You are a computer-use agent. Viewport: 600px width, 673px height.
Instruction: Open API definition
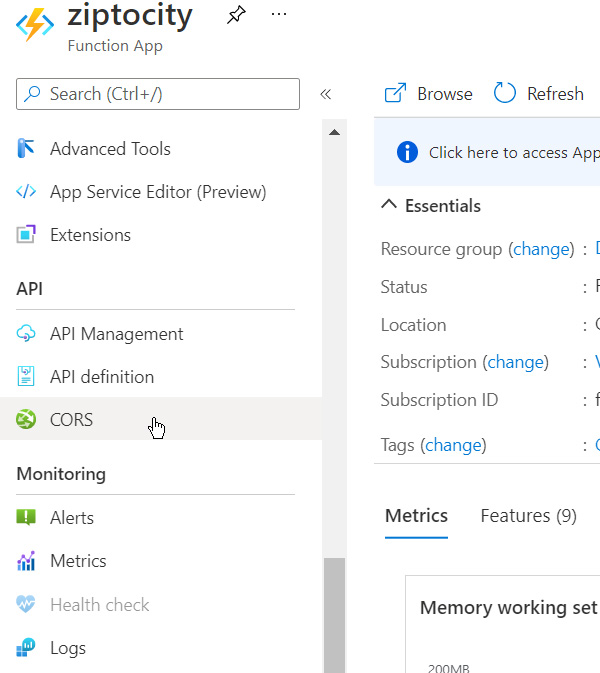[102, 377]
